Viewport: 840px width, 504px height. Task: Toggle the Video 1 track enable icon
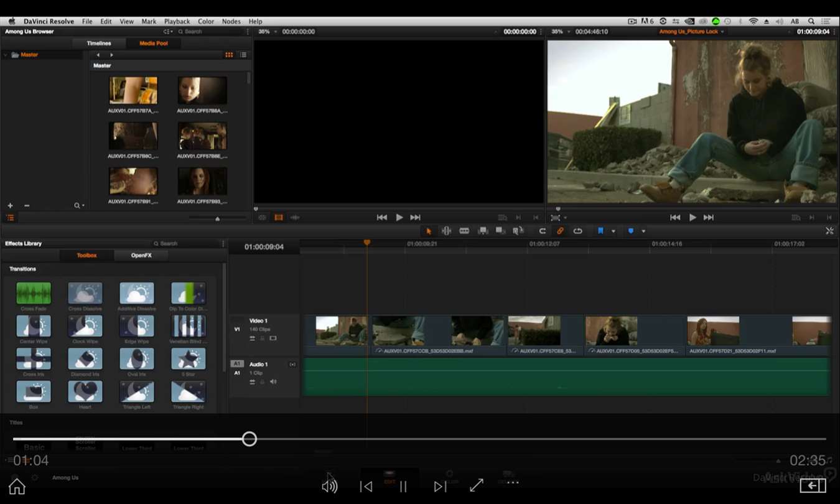click(273, 338)
